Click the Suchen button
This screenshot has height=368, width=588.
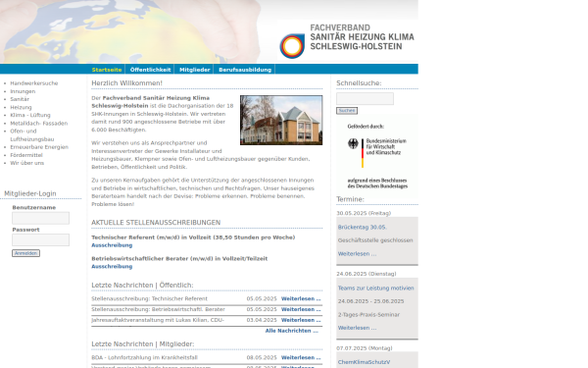point(347,110)
